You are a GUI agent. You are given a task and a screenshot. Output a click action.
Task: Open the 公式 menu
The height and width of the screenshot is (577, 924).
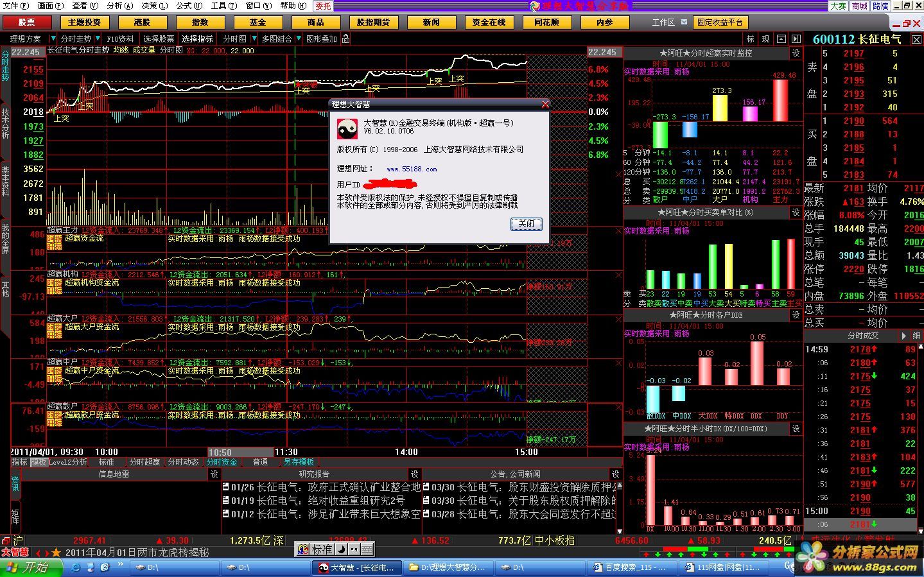pos(189,6)
